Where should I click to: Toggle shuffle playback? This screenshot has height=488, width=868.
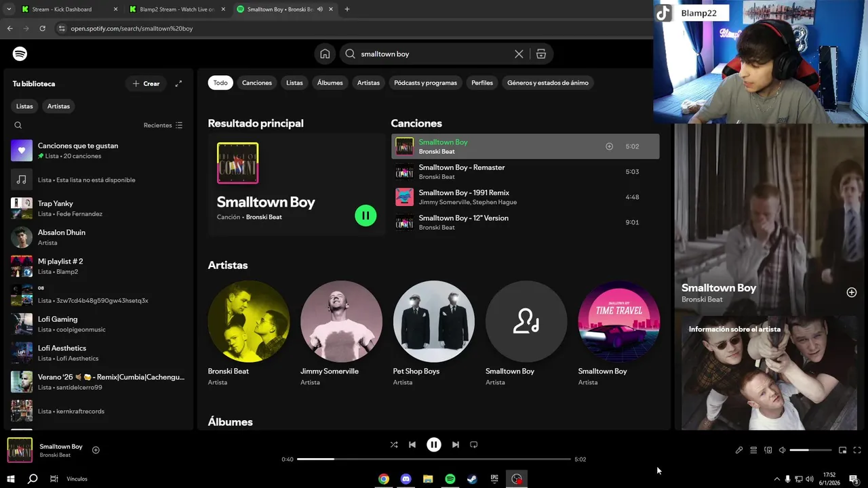pyautogui.click(x=394, y=445)
